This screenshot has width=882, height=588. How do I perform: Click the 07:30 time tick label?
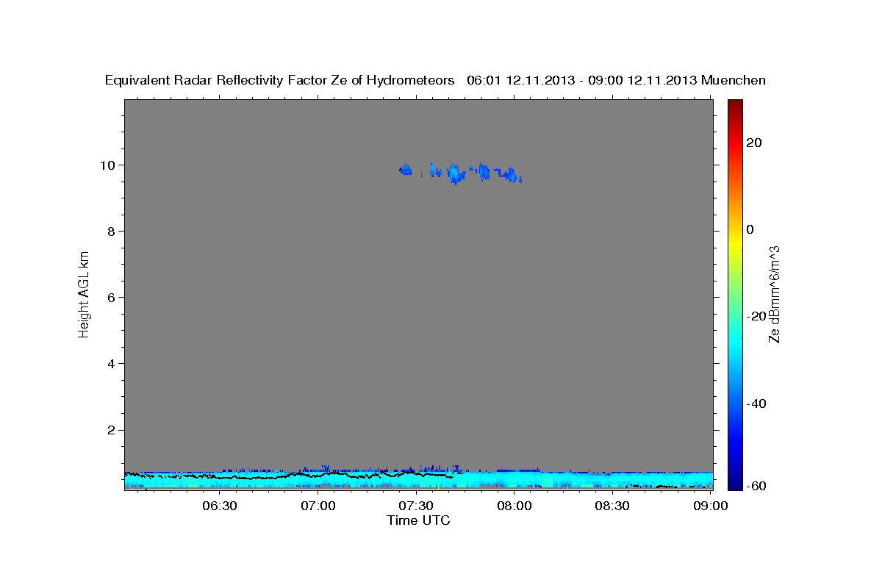click(x=417, y=506)
